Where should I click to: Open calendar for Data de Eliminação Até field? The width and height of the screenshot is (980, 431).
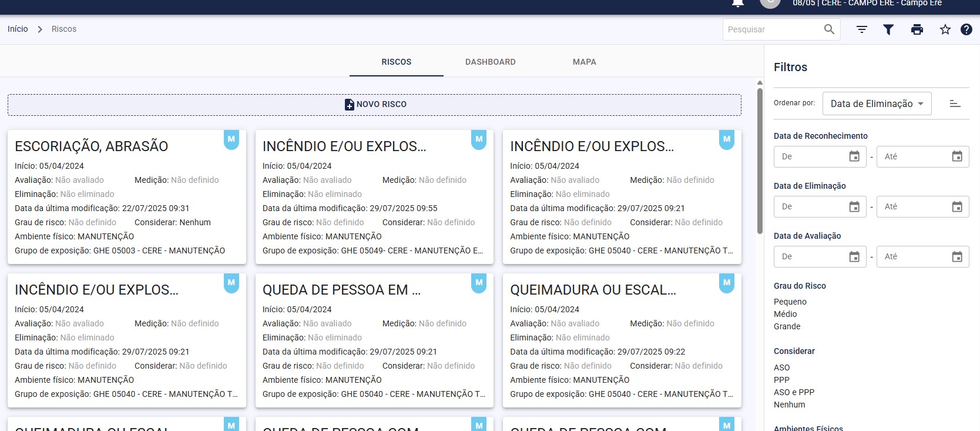pyautogui.click(x=956, y=206)
